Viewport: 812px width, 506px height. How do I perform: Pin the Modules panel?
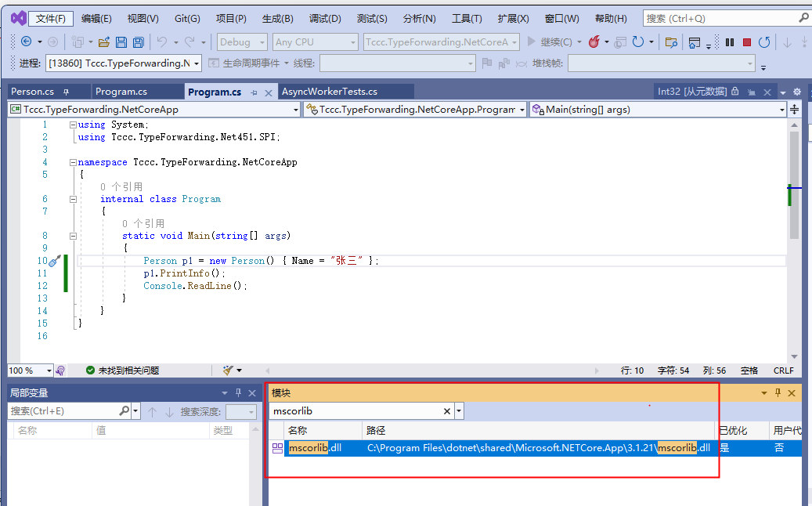[778, 393]
